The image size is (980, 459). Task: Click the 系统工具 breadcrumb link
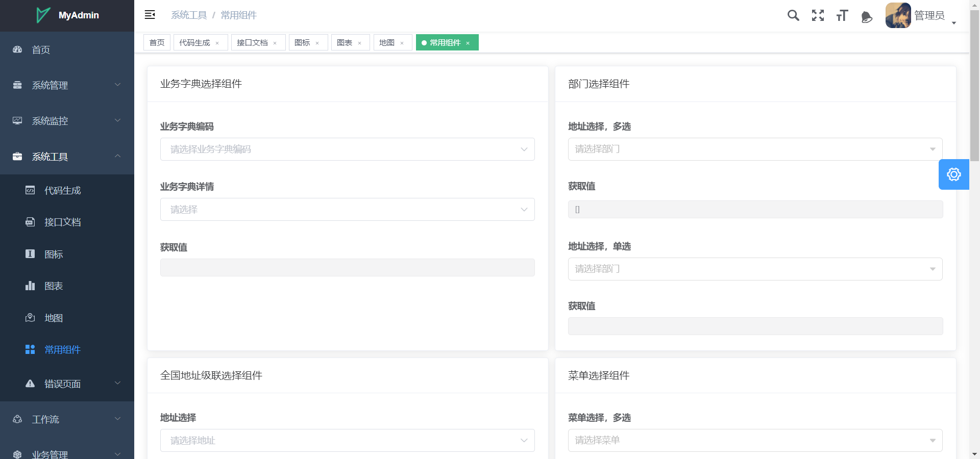(x=189, y=15)
